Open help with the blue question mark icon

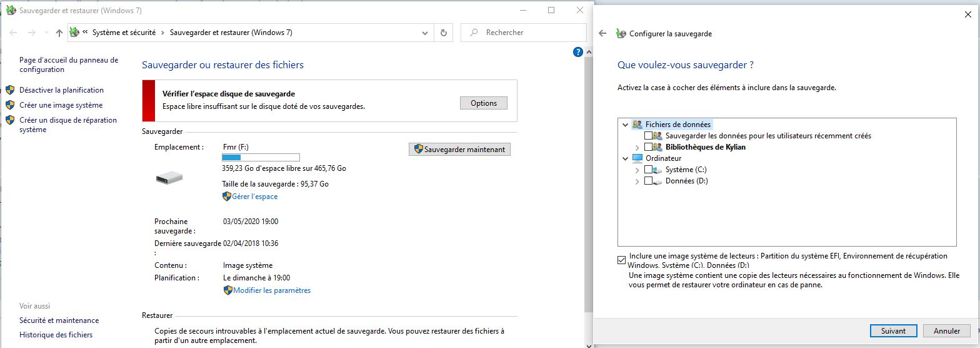tap(578, 53)
